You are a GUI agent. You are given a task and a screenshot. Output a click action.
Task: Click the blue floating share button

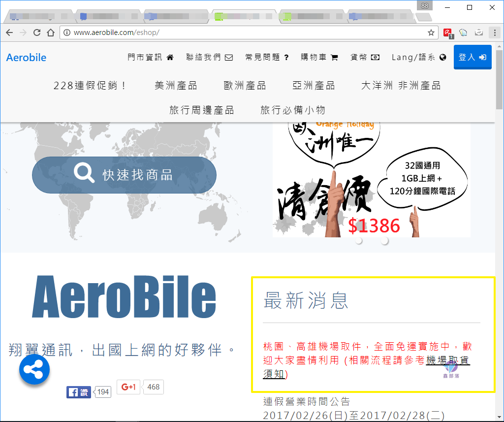tap(34, 369)
